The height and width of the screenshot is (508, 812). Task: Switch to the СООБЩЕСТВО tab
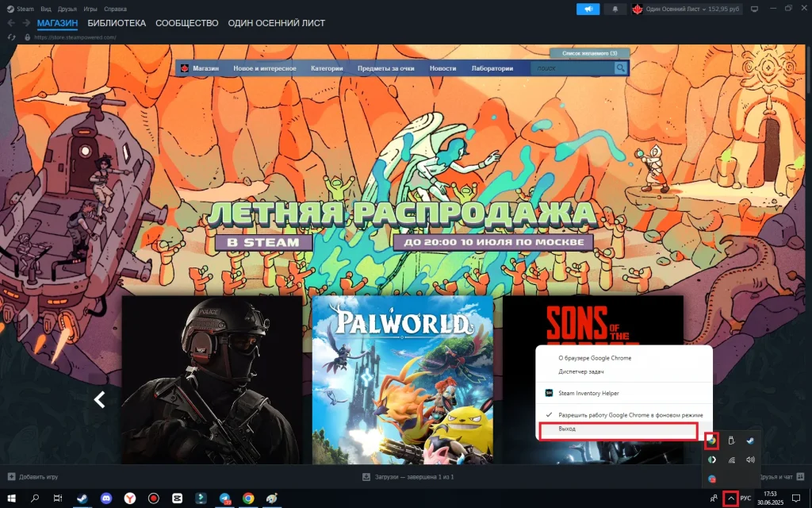187,23
